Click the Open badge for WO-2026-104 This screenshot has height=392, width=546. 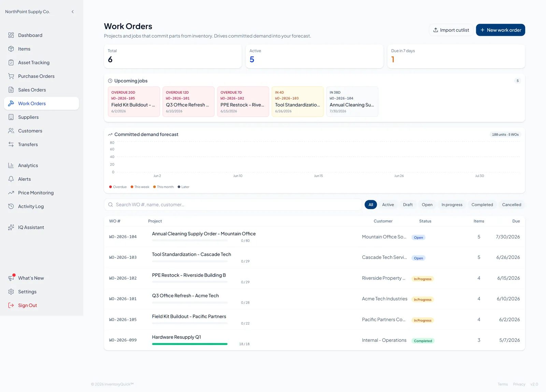tap(418, 237)
